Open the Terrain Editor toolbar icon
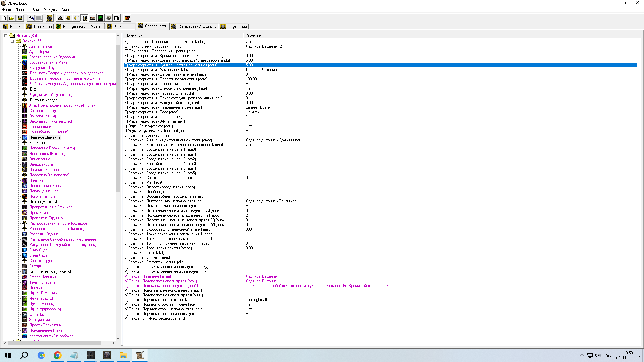Screen dimensions: 644x362 click(60, 18)
